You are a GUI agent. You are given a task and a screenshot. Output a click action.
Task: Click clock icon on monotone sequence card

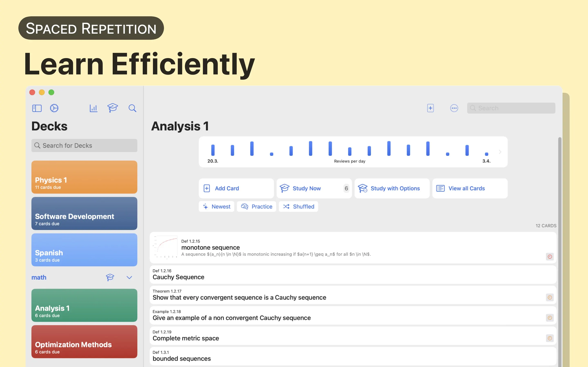(550, 256)
